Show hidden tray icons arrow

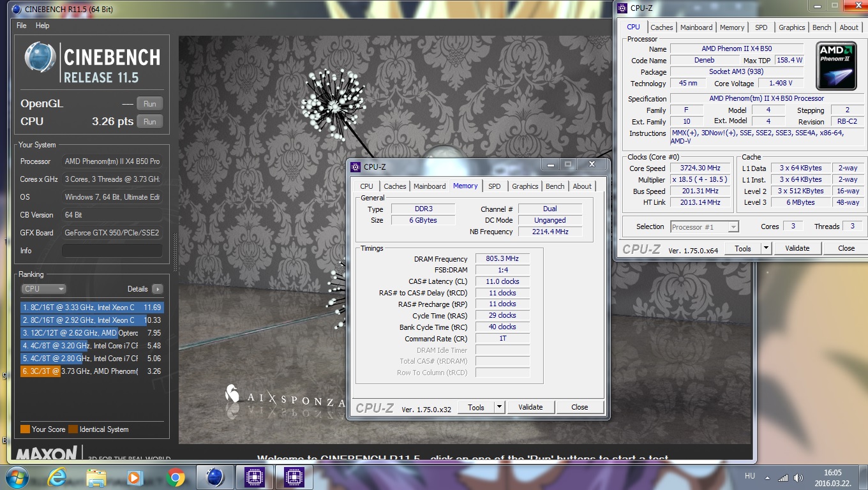point(767,477)
